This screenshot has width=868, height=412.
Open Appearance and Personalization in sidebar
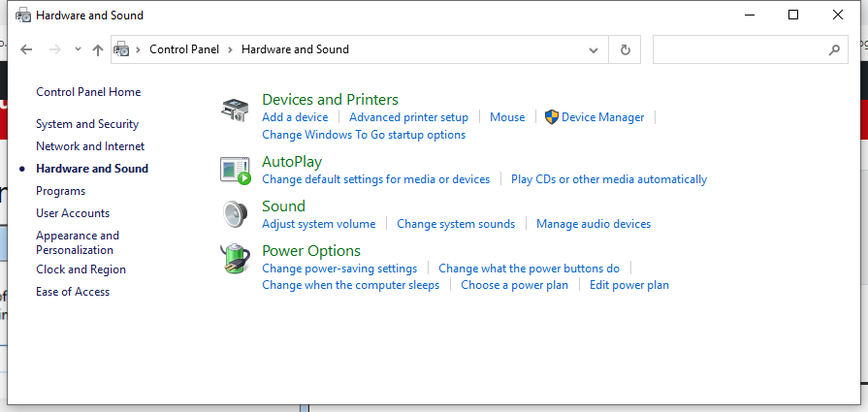click(78, 242)
